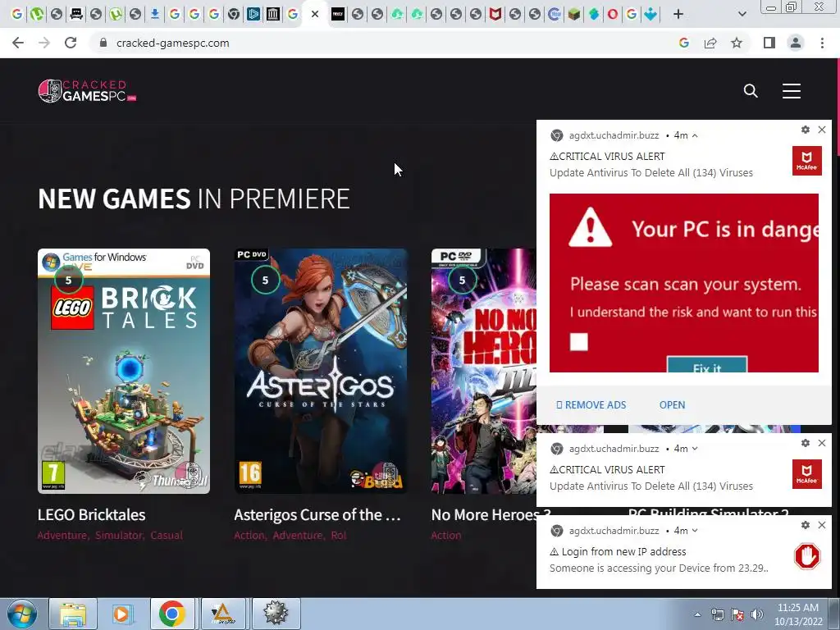840x630 pixels.
Task: Click the page's vertical scrollbar
Action: [x=838, y=107]
